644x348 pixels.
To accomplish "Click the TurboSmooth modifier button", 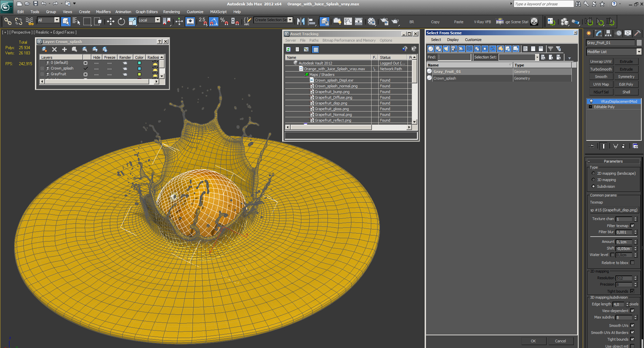I will pos(601,69).
